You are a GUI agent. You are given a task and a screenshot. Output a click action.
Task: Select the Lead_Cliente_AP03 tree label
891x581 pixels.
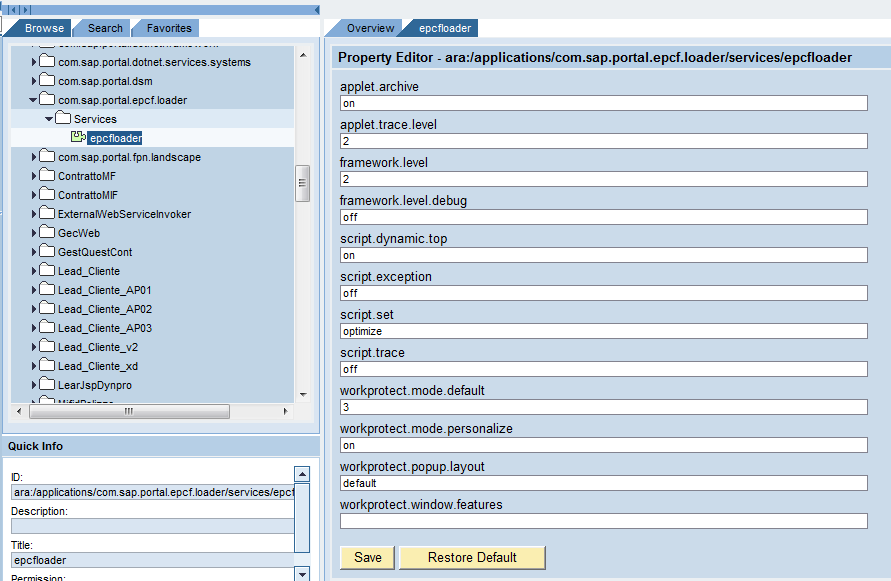pyautogui.click(x=105, y=328)
